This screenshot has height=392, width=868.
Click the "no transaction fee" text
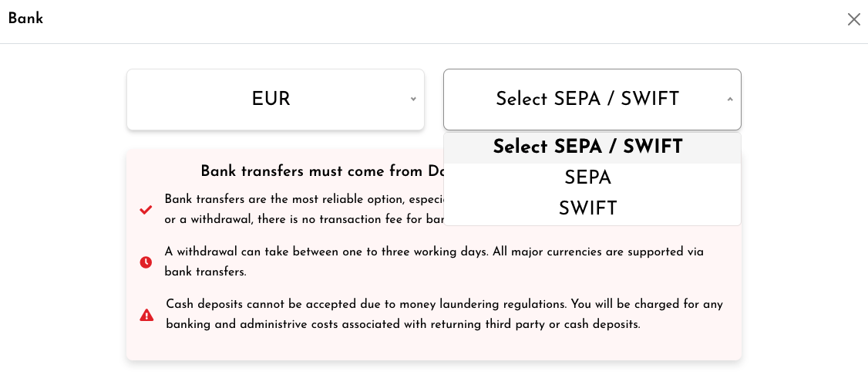click(355, 219)
